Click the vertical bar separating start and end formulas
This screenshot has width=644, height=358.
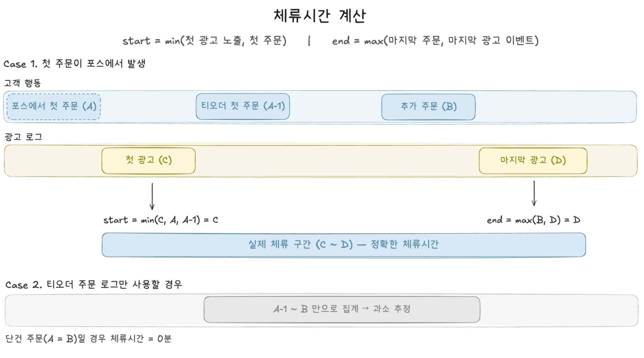click(x=309, y=41)
